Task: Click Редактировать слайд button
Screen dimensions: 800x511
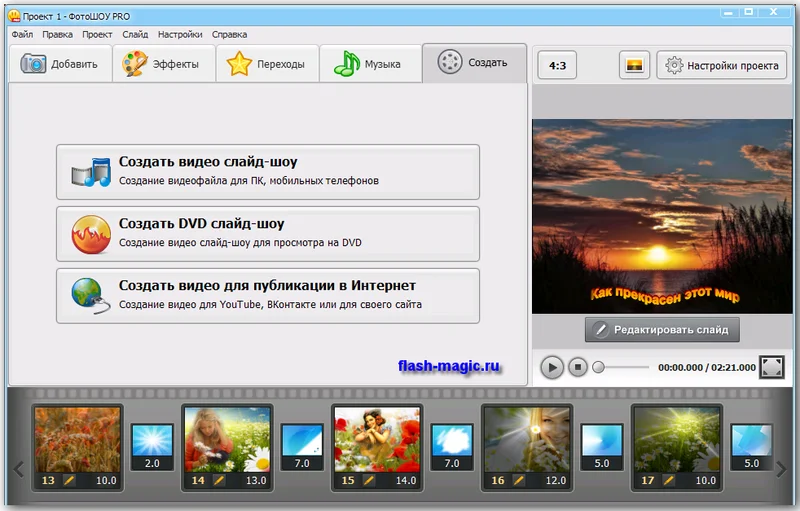Action: click(x=661, y=329)
